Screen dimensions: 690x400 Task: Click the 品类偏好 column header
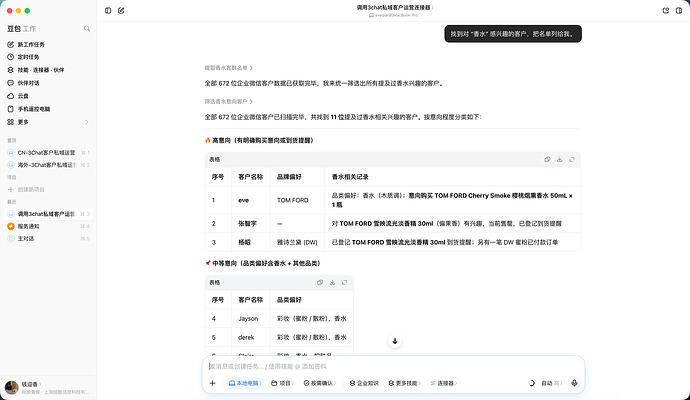point(289,300)
